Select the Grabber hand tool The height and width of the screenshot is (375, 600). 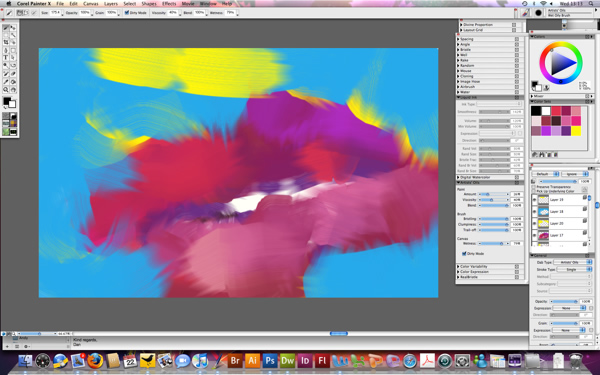(13, 90)
